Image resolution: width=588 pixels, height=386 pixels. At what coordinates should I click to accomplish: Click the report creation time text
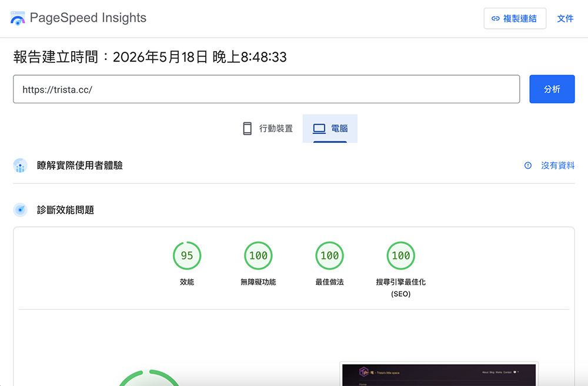[x=150, y=57]
